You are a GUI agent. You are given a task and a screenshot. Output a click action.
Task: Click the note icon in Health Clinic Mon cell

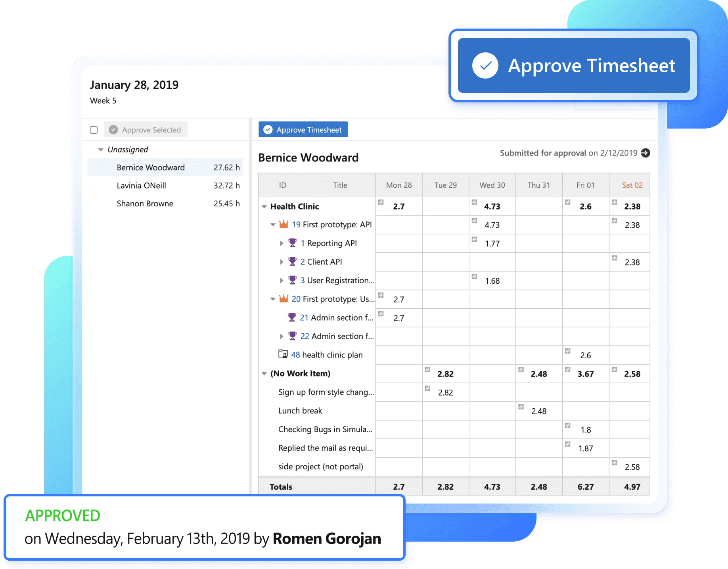click(381, 202)
